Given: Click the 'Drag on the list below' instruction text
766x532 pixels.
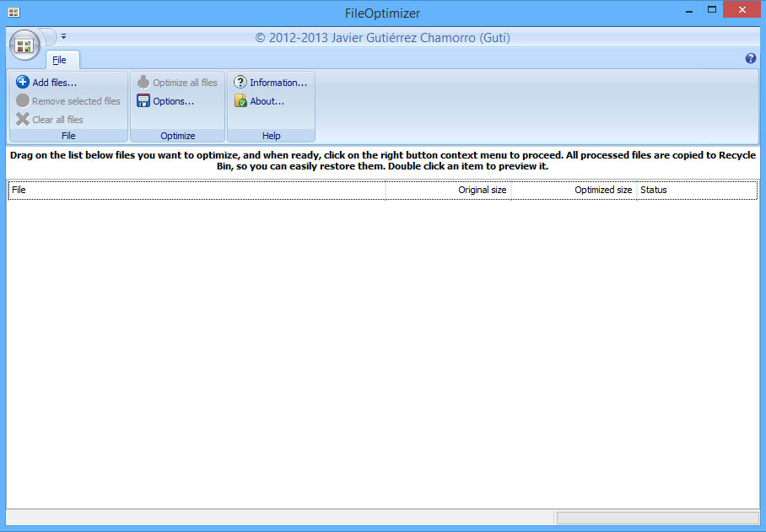Looking at the screenshot, I should pos(383,160).
